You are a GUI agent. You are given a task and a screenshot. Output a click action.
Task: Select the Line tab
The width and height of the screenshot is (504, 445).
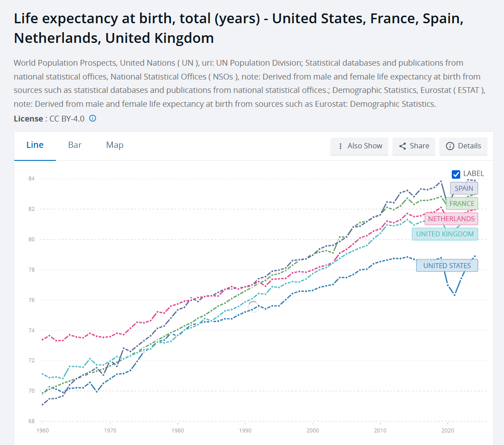35,145
